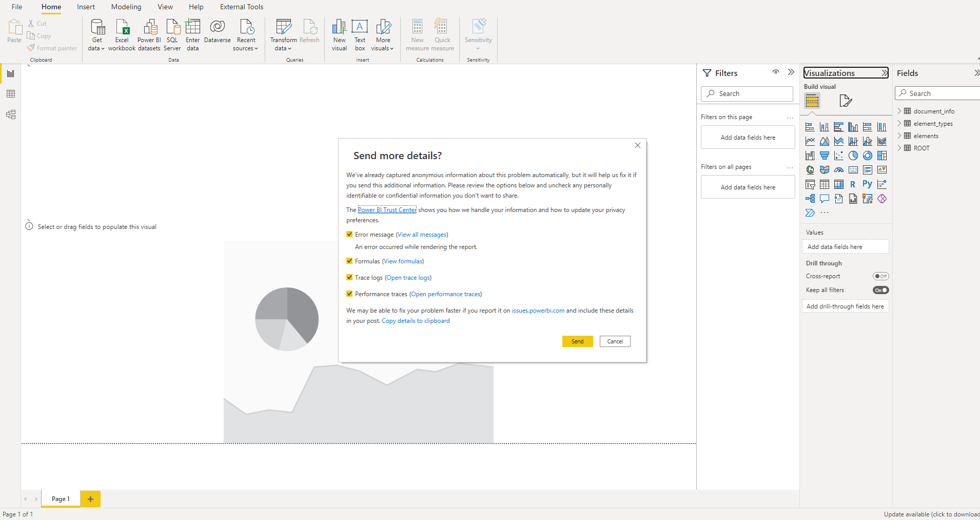Open the External Tools tab

(x=242, y=7)
